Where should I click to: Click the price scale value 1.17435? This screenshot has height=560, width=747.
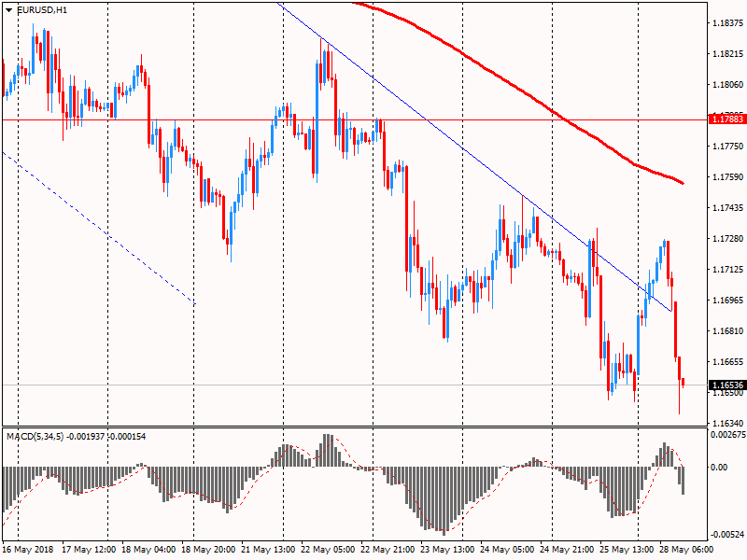coord(727,207)
